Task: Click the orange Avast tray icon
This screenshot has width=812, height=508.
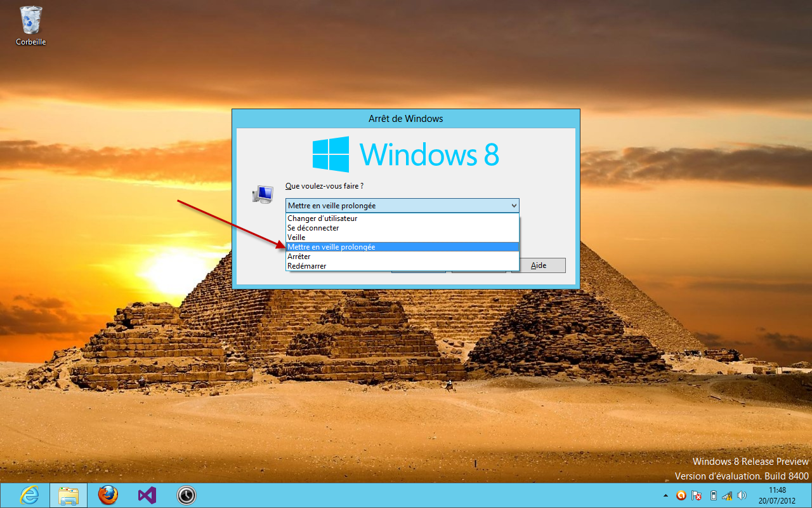Action: coord(681,495)
